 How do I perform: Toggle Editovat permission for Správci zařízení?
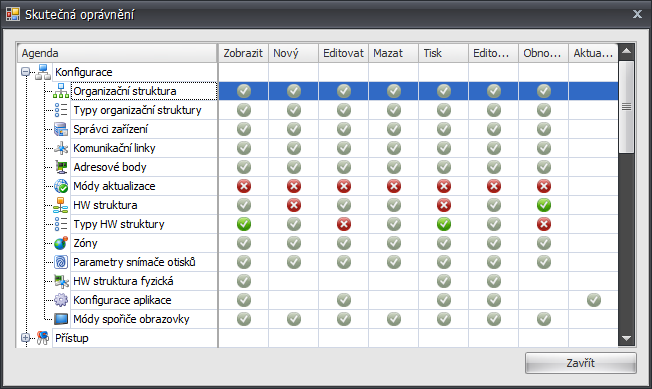pos(344,129)
